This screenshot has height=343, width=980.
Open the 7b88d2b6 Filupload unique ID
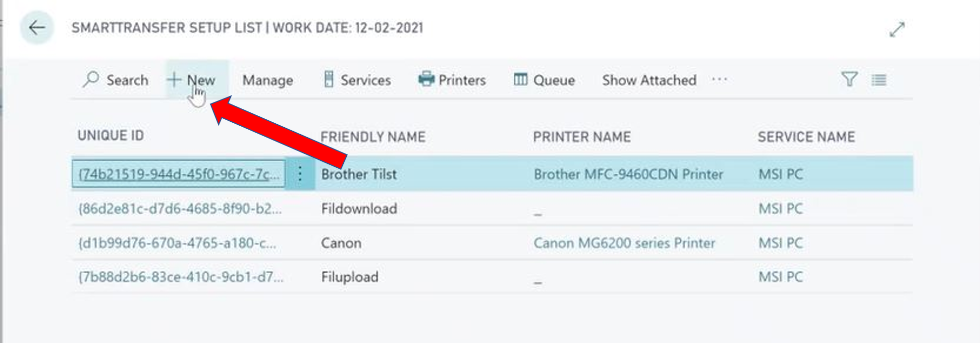[x=181, y=277]
